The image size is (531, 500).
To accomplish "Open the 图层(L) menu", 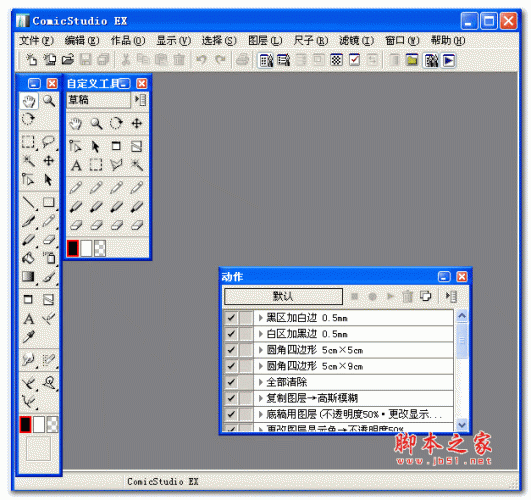I will [x=265, y=41].
